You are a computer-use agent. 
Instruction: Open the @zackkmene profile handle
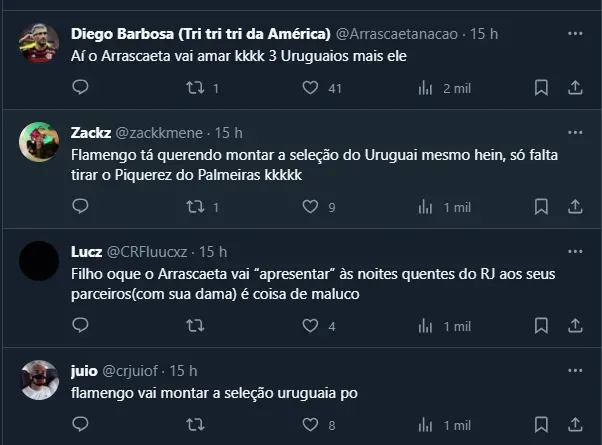[158, 133]
